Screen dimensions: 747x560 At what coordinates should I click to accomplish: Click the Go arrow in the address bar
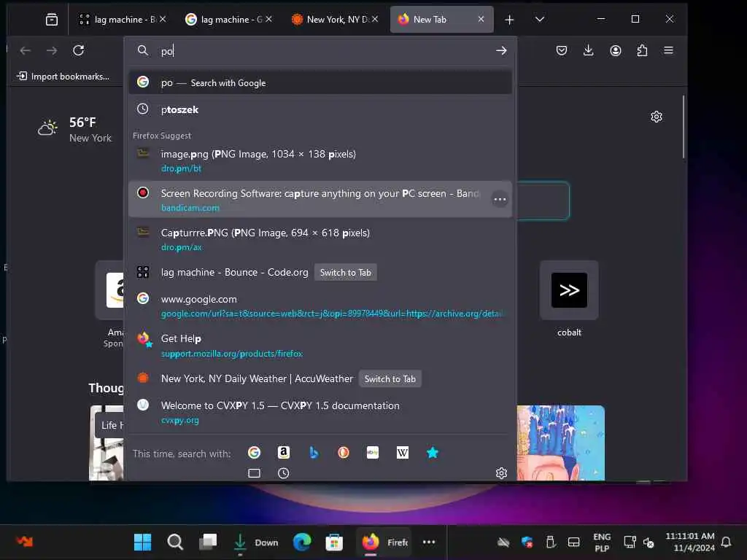coord(501,50)
